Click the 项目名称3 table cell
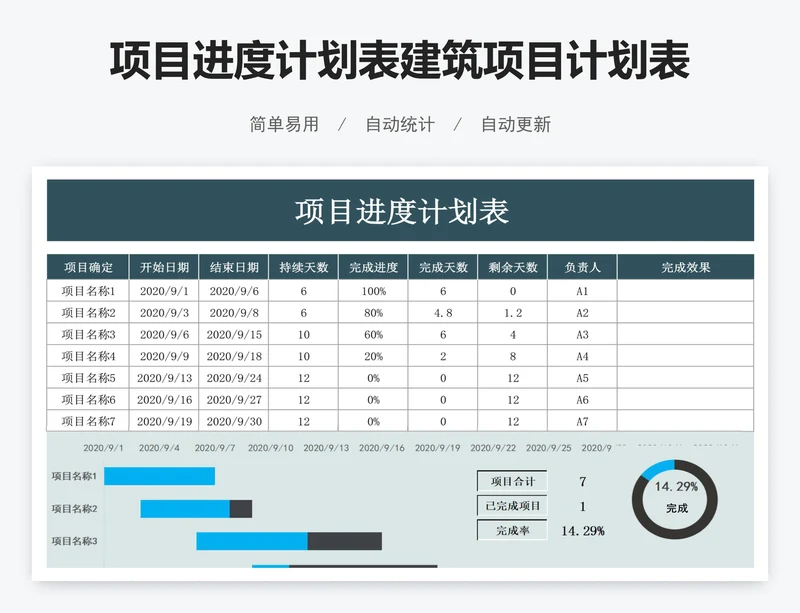The height and width of the screenshot is (613, 800). coord(88,334)
